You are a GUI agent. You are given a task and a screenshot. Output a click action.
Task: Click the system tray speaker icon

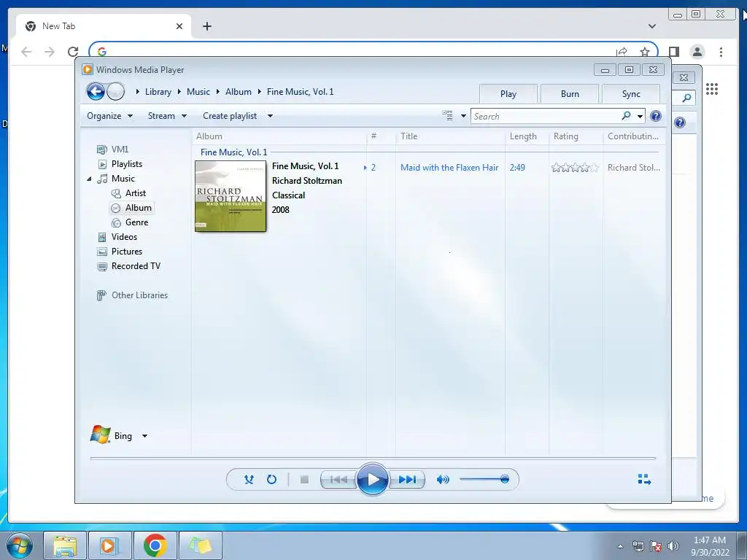pos(673,546)
